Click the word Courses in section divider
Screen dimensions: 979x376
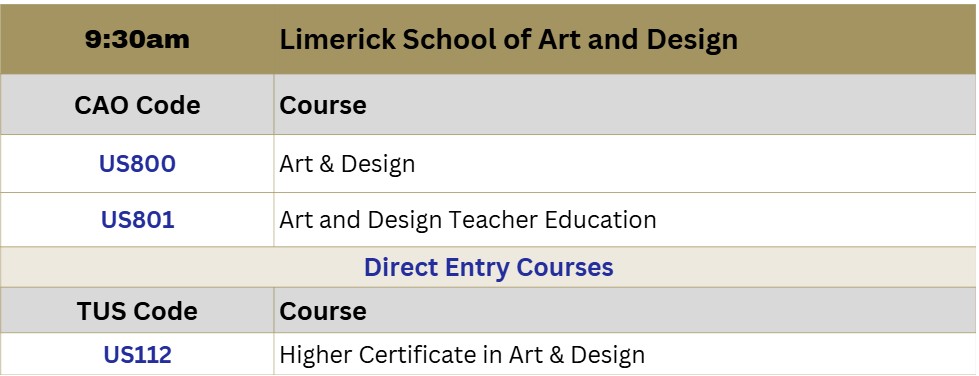coord(565,267)
